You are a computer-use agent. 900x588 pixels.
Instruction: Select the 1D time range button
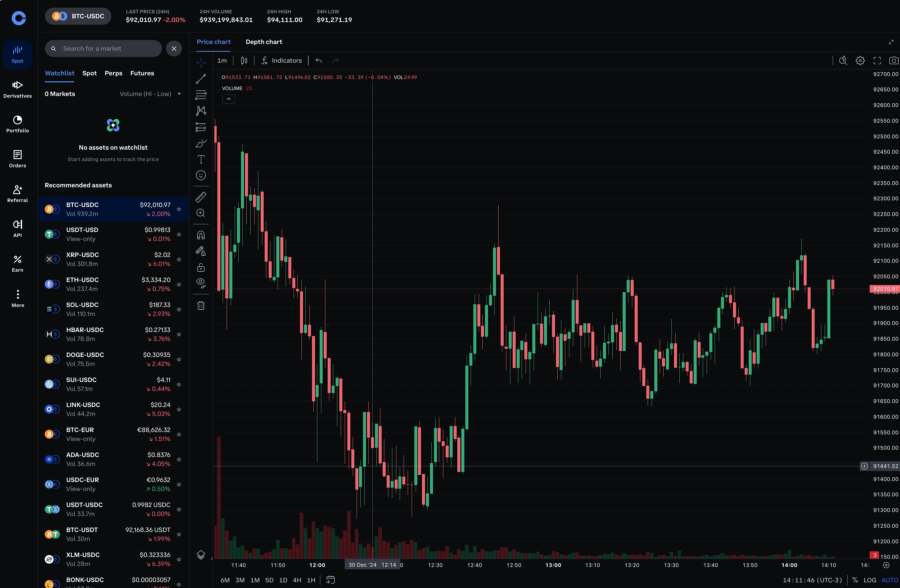(283, 580)
